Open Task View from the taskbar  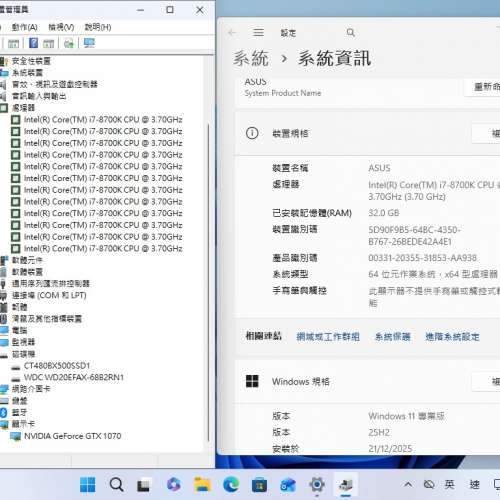[143, 485]
